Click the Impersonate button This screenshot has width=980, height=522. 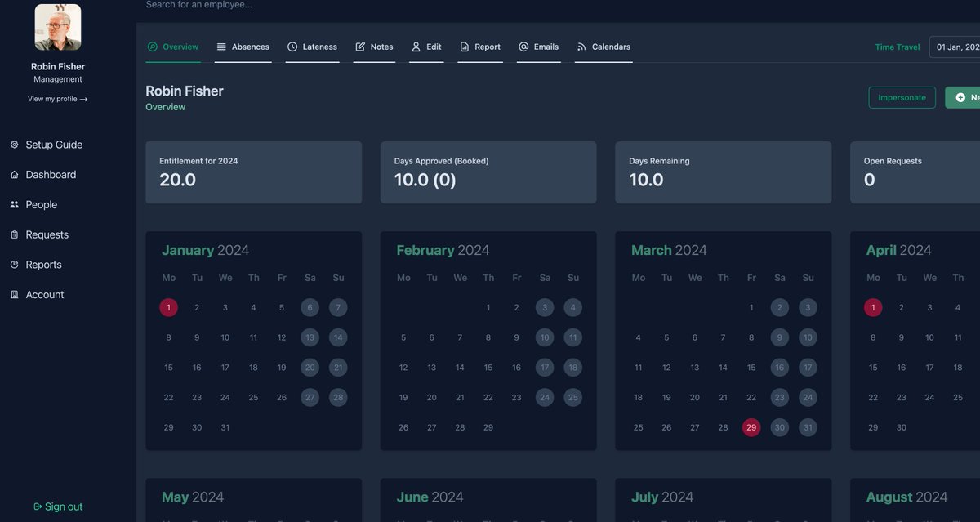coord(902,97)
